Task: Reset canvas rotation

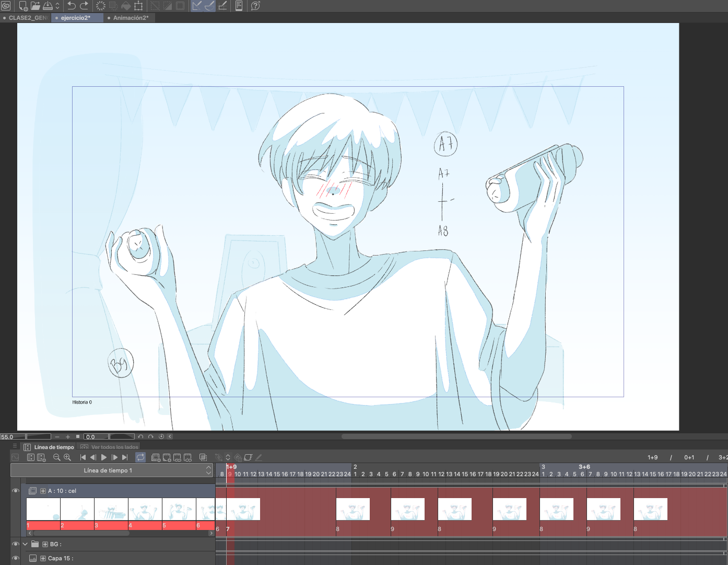Action: click(x=161, y=436)
